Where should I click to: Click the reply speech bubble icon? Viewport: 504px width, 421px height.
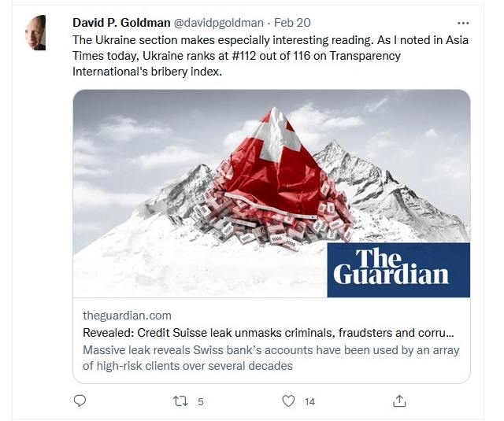(x=80, y=401)
